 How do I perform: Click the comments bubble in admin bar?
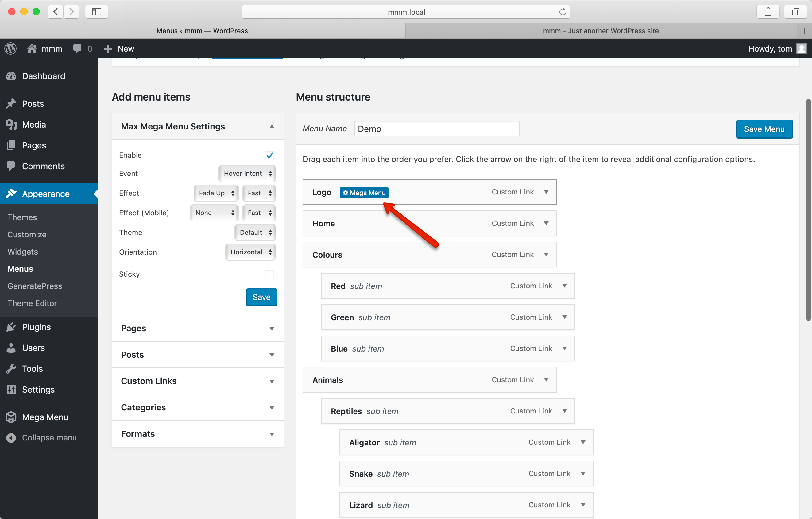[77, 48]
